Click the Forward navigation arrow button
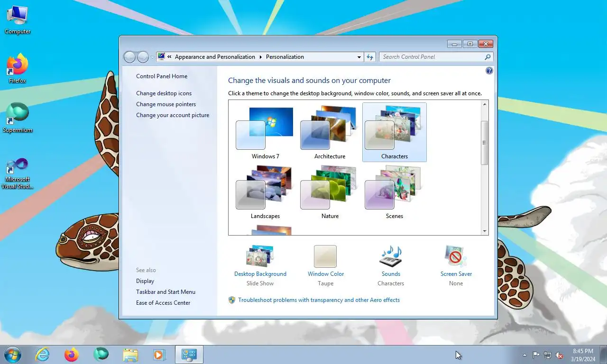The height and width of the screenshot is (364, 607). click(x=143, y=57)
